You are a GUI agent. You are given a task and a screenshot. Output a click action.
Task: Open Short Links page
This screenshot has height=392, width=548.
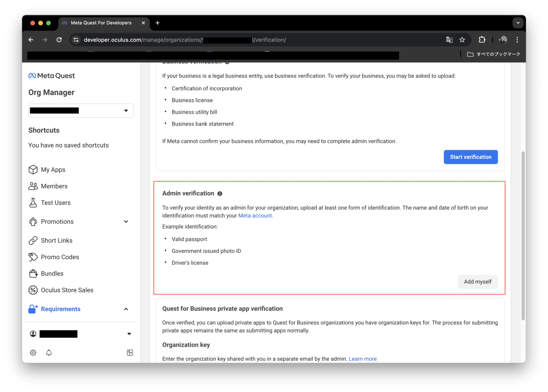(x=57, y=240)
